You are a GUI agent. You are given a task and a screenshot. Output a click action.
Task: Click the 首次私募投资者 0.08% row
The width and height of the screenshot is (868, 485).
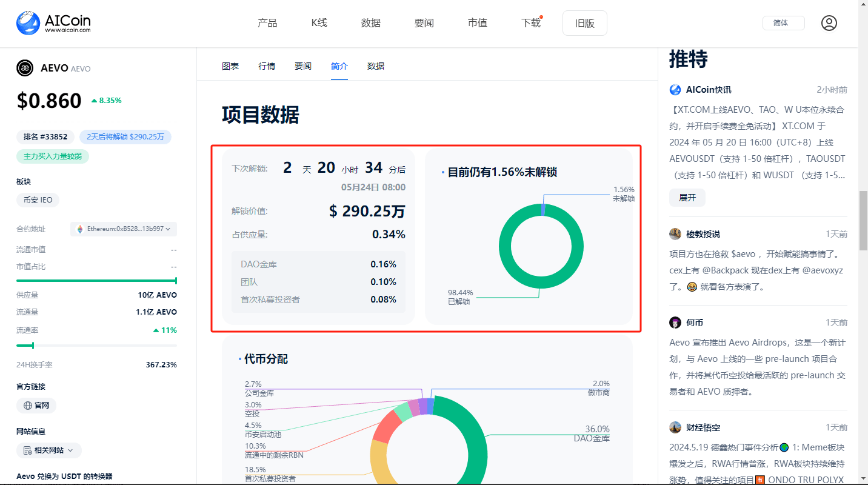click(x=318, y=299)
